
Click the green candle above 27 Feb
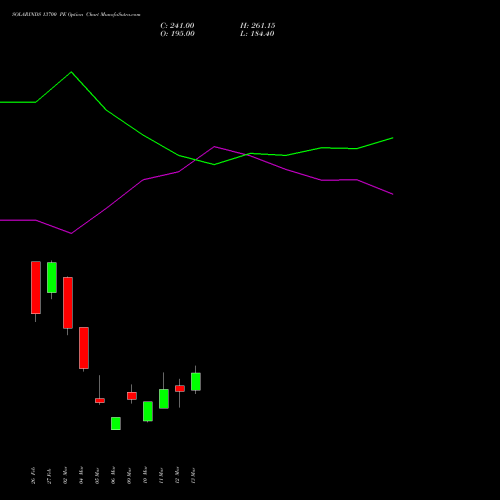click(52, 277)
